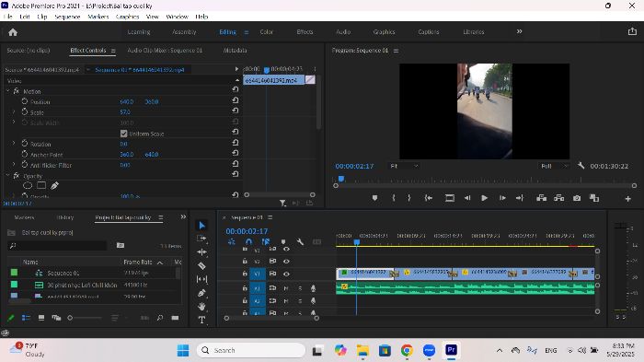Open Full playback resolution dropdown
The width and height of the screenshot is (644, 362).
pos(554,166)
